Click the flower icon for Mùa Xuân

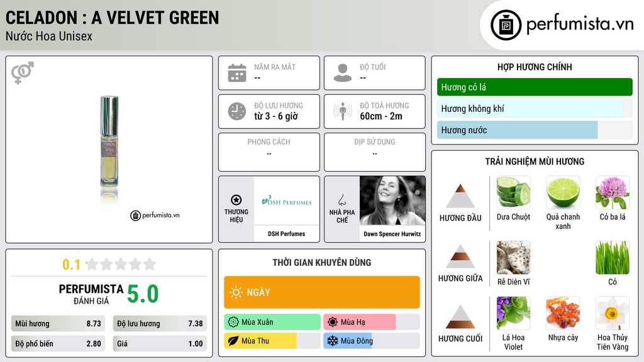point(233,322)
